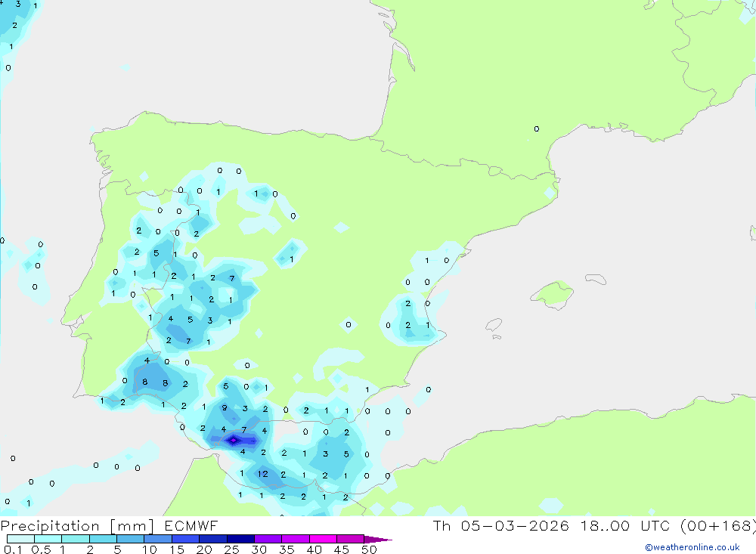Click the 'Precipitation [mm]' title text
This screenshot has width=756, height=554.
(x=77, y=526)
